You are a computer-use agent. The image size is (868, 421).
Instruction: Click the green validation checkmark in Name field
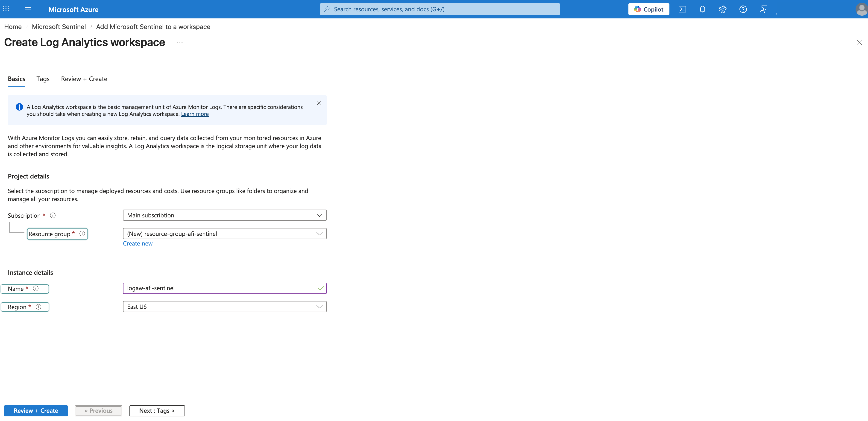321,288
